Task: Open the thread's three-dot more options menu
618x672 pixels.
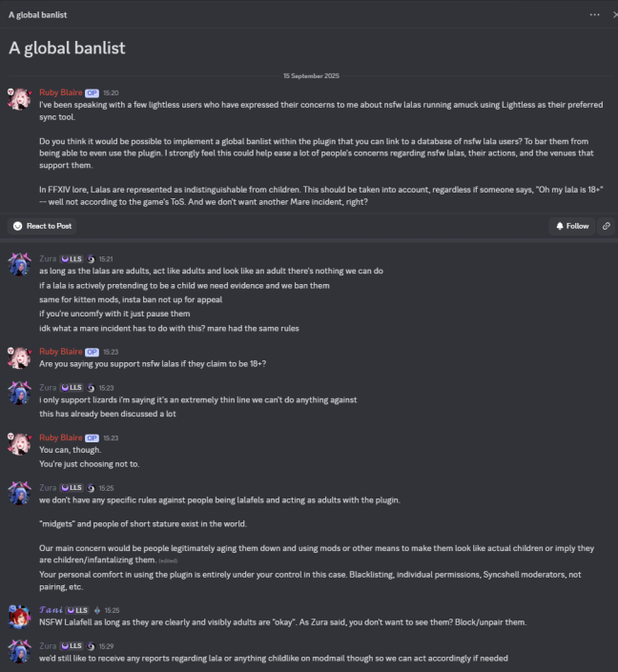Action: click(595, 14)
